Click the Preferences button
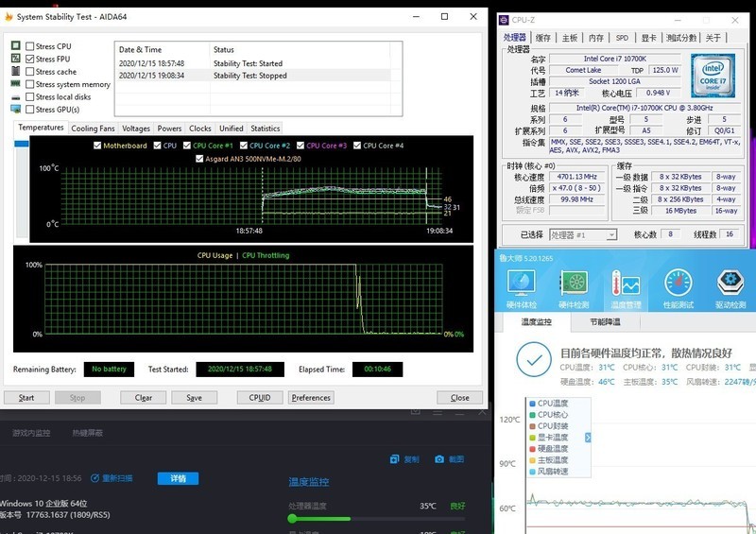This screenshot has height=534, width=756. pyautogui.click(x=311, y=398)
